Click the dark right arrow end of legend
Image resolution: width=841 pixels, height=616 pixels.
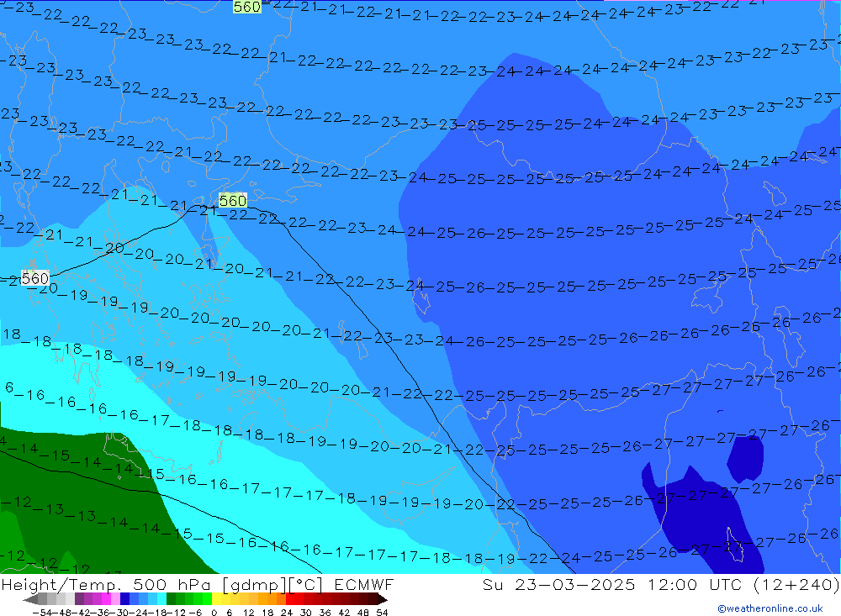(x=383, y=599)
